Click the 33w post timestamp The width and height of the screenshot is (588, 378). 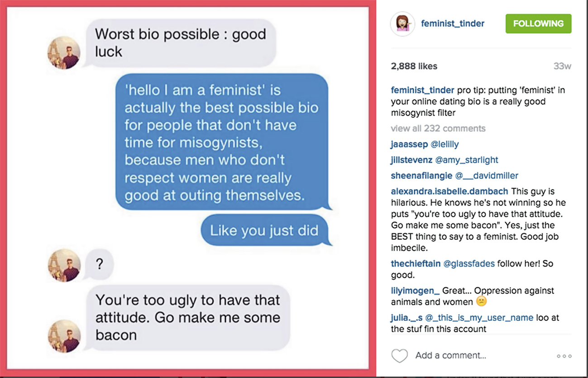tap(562, 66)
